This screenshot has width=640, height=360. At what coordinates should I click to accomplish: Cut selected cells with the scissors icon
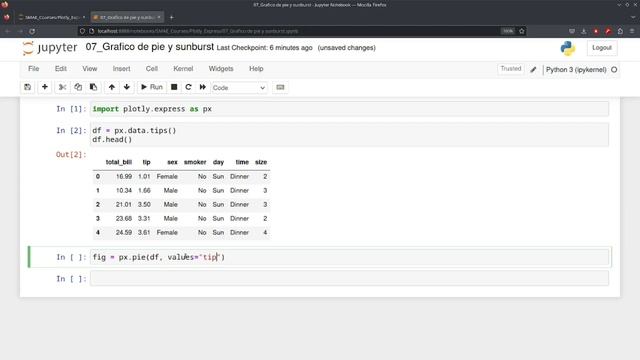click(x=62, y=87)
